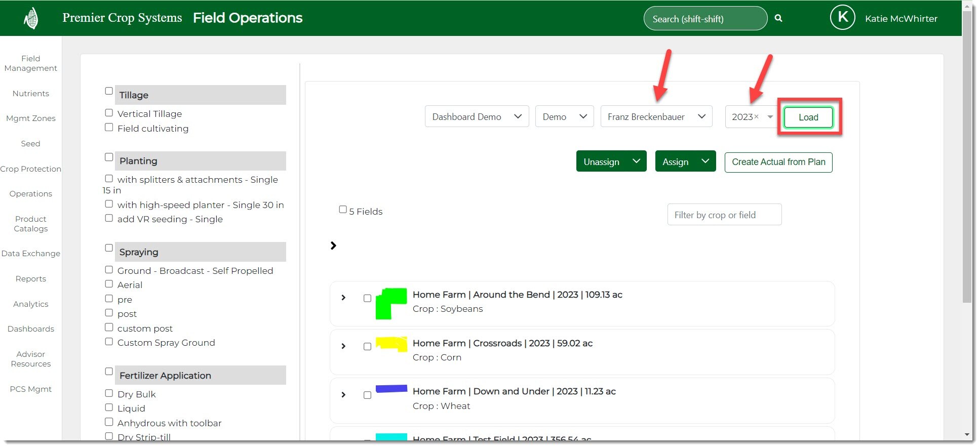
Task: Expand the Crossroads field row chevron
Action: [343, 346]
